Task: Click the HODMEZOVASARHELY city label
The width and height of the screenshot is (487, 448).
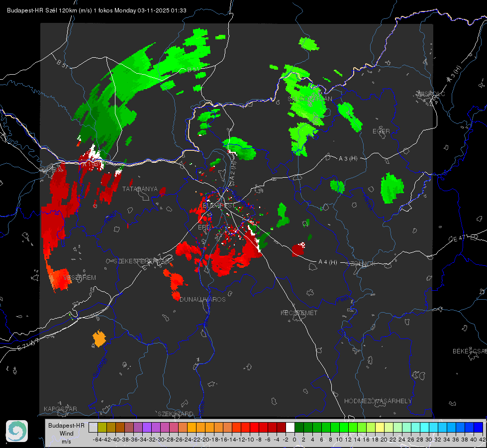Action: [x=378, y=401]
